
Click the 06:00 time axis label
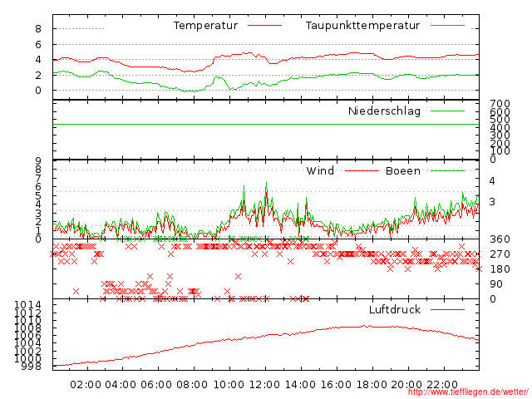coord(156,385)
